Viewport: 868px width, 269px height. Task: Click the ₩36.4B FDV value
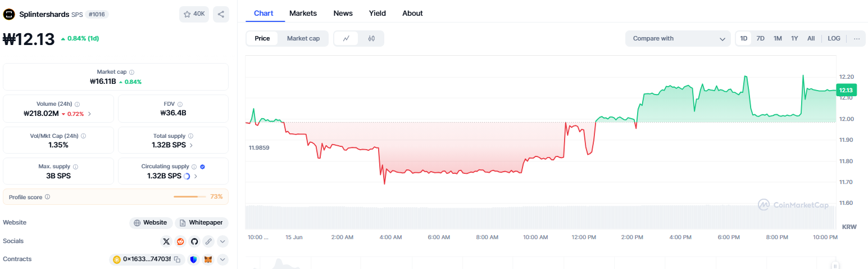(173, 113)
